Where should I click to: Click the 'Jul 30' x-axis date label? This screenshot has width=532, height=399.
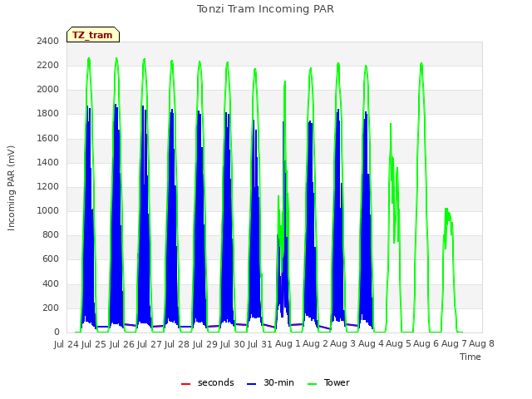coord(233,344)
